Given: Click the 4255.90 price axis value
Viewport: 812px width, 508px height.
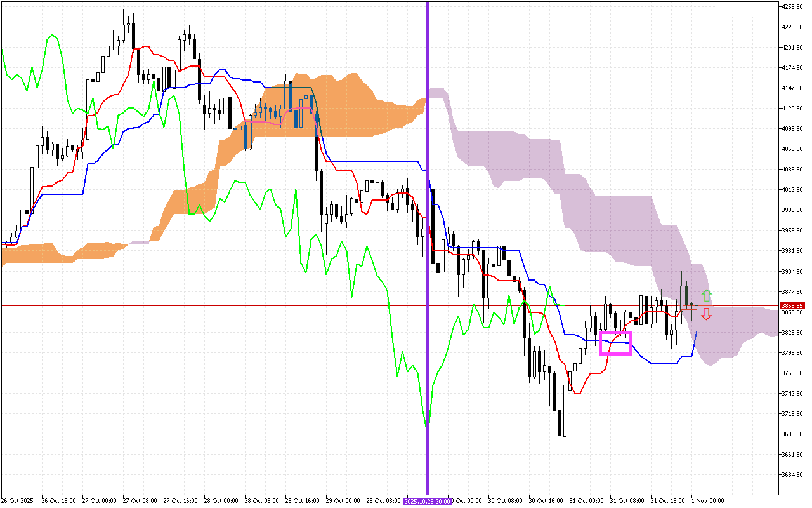Looking at the screenshot, I should pyautogui.click(x=791, y=8).
